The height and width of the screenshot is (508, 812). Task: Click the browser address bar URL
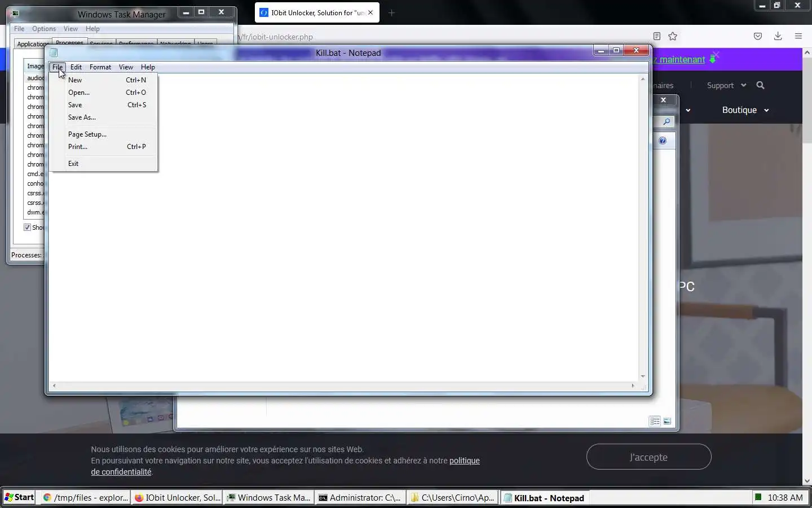point(275,37)
